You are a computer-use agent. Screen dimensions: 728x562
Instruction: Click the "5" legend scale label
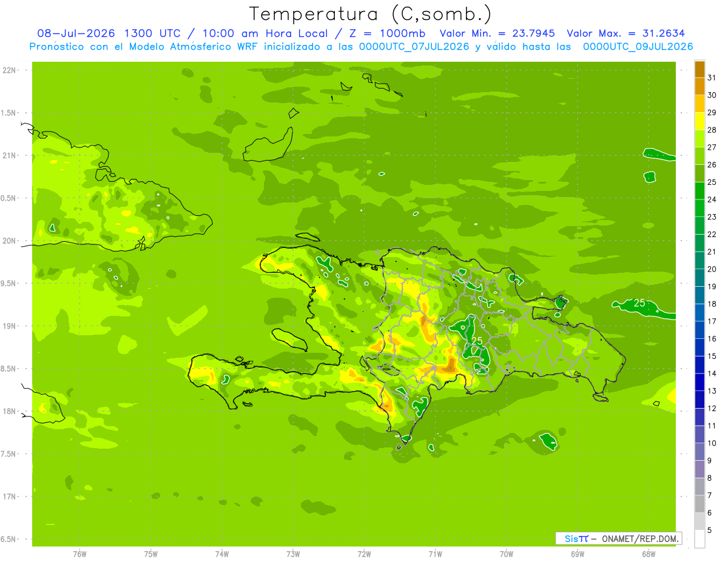coord(710,530)
